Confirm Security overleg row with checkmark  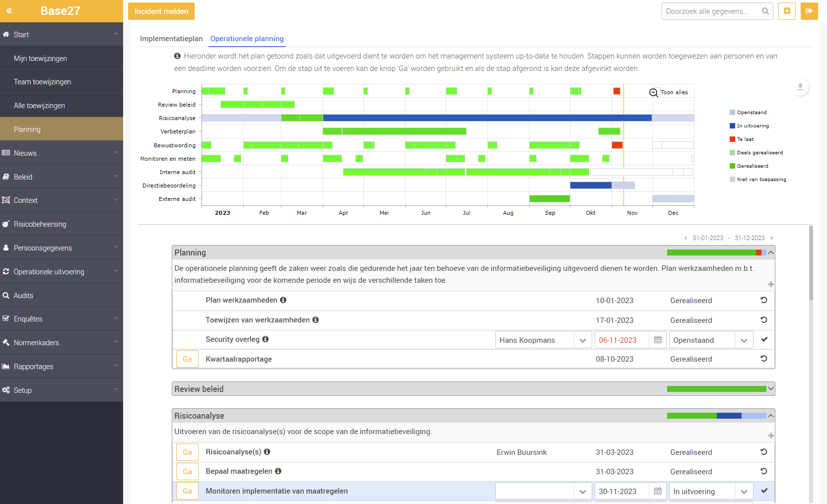(x=764, y=339)
